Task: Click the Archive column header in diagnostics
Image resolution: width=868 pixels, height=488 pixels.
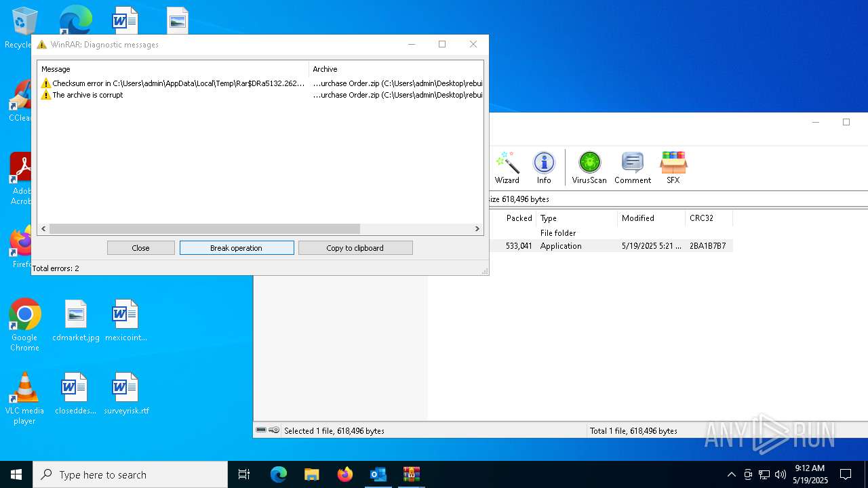Action: click(x=396, y=69)
